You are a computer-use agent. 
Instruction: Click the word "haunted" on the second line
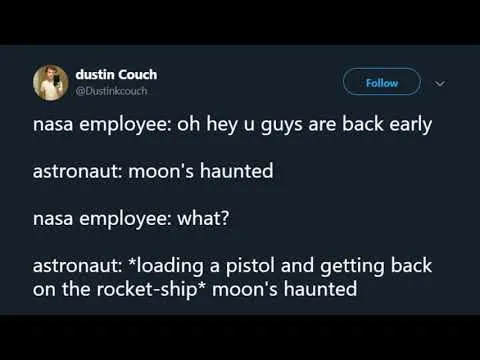pyautogui.click(x=237, y=171)
